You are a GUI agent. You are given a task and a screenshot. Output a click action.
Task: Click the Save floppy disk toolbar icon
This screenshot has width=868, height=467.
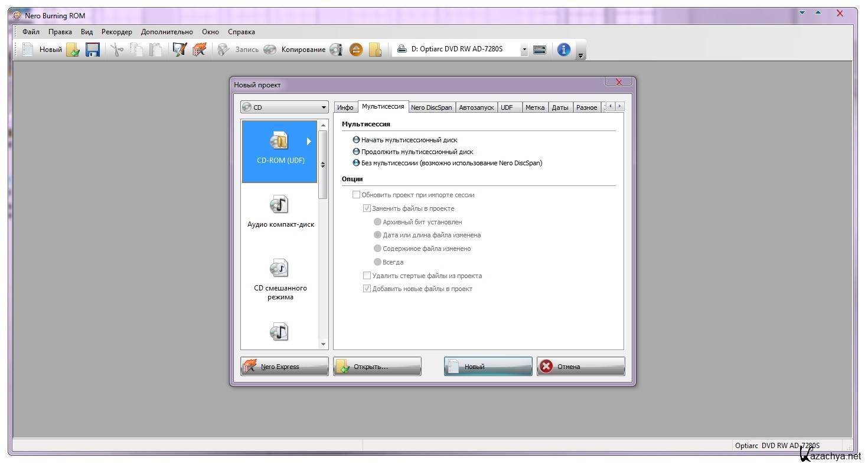(x=92, y=50)
